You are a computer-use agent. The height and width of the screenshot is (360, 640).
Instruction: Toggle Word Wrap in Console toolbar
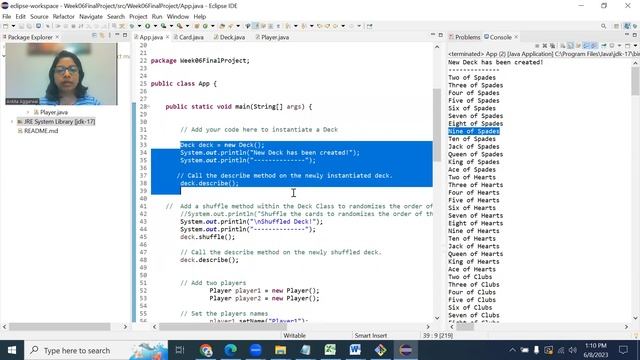click(x=578, y=46)
